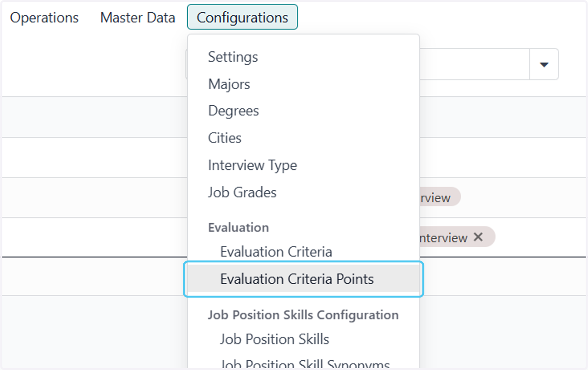Remove the interview tag with X
The image size is (588, 370).
478,237
